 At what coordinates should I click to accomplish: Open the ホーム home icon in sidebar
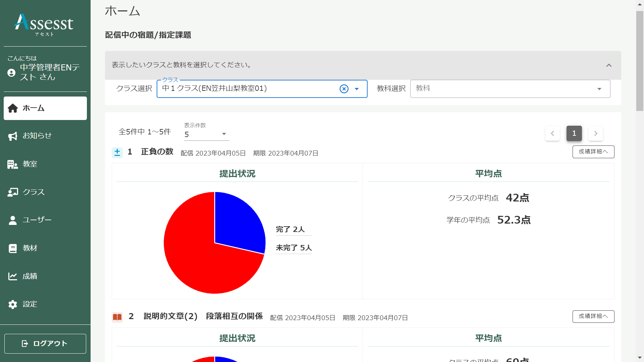click(x=13, y=108)
